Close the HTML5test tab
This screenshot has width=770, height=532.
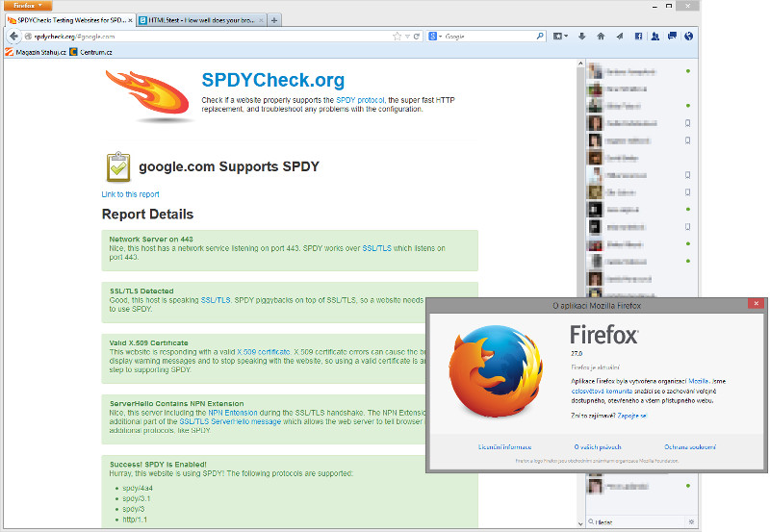261,20
